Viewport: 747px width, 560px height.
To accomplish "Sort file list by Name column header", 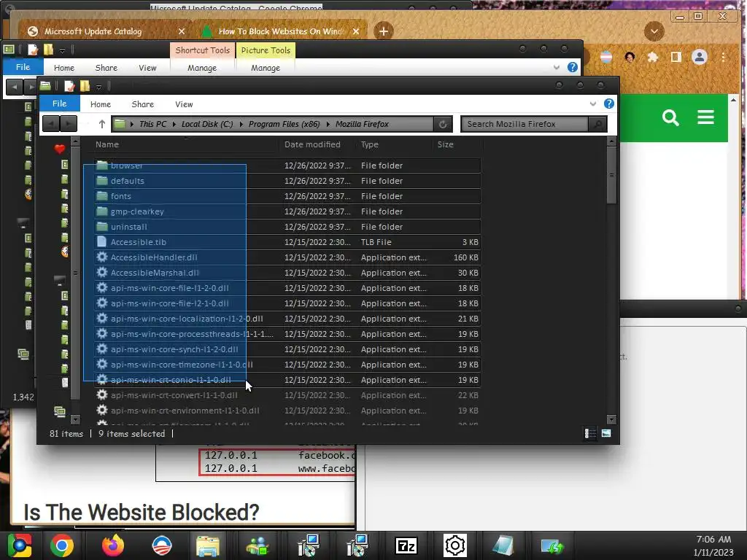I will point(107,144).
